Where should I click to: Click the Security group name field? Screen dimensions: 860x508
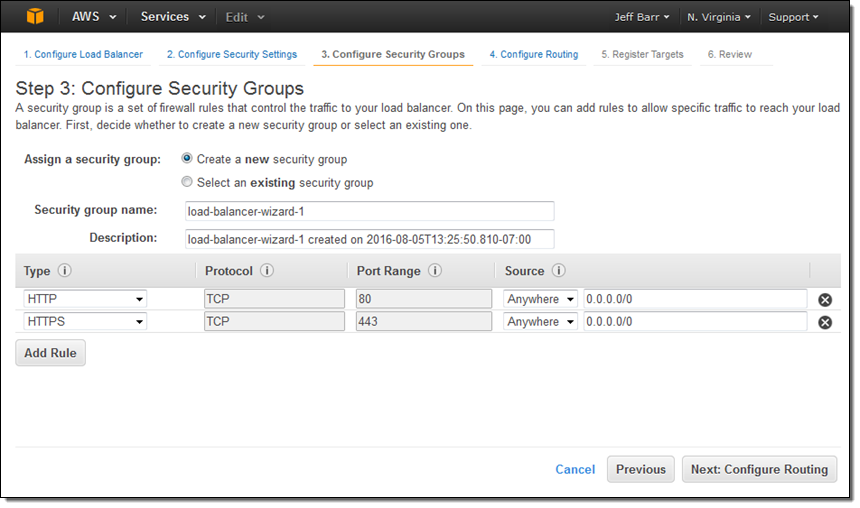[x=369, y=211]
